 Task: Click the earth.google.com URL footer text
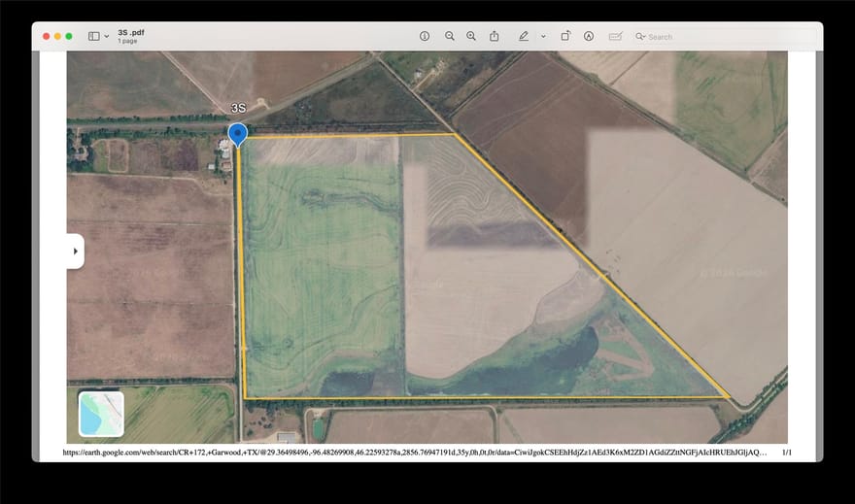tap(415, 453)
